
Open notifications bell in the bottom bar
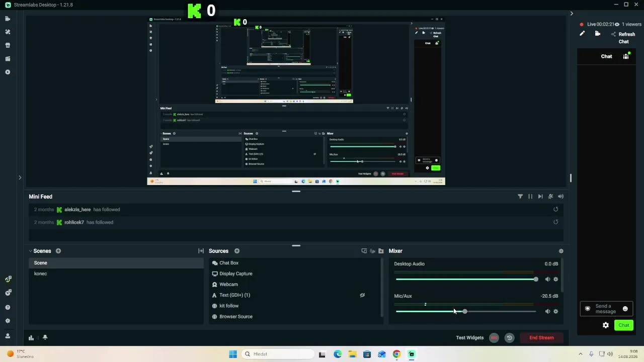(45, 338)
